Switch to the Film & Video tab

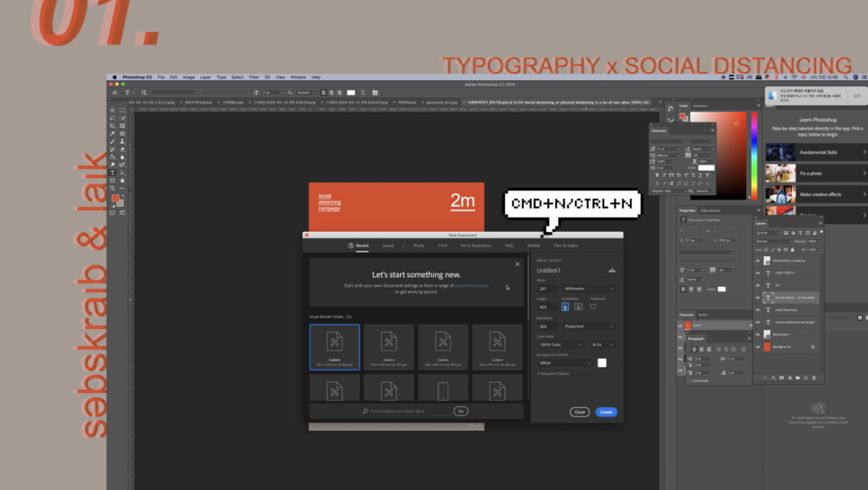coord(566,245)
